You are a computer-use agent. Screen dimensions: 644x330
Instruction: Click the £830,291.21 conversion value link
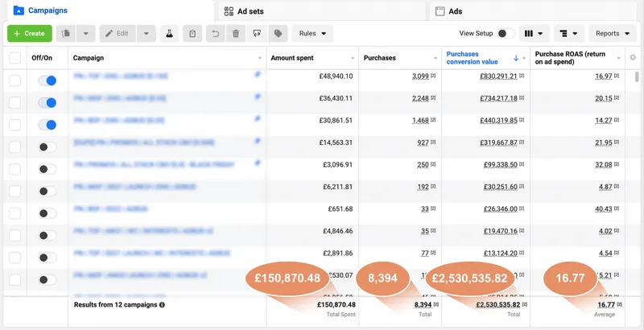coord(486,76)
